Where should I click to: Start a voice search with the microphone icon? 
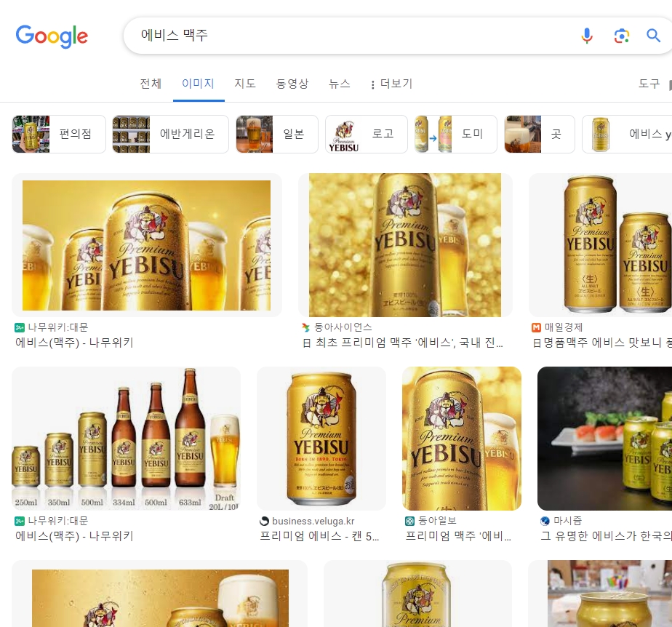point(587,35)
